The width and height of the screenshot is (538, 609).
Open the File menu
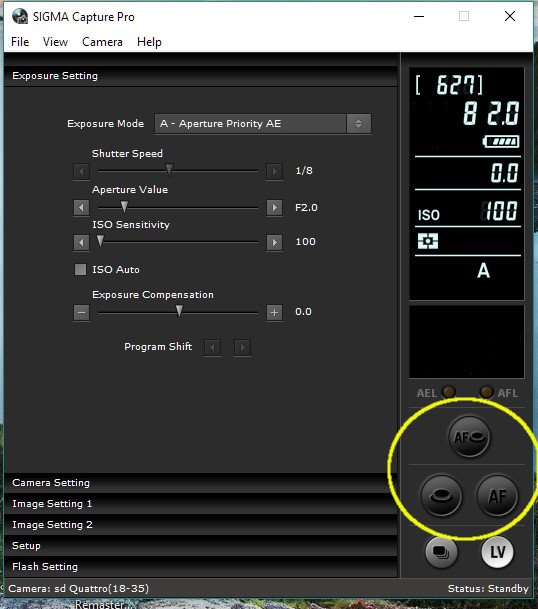click(20, 42)
